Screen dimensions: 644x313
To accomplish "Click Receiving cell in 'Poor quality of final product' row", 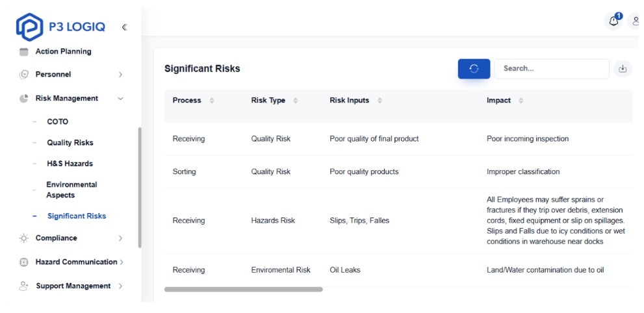I will 188,139.
